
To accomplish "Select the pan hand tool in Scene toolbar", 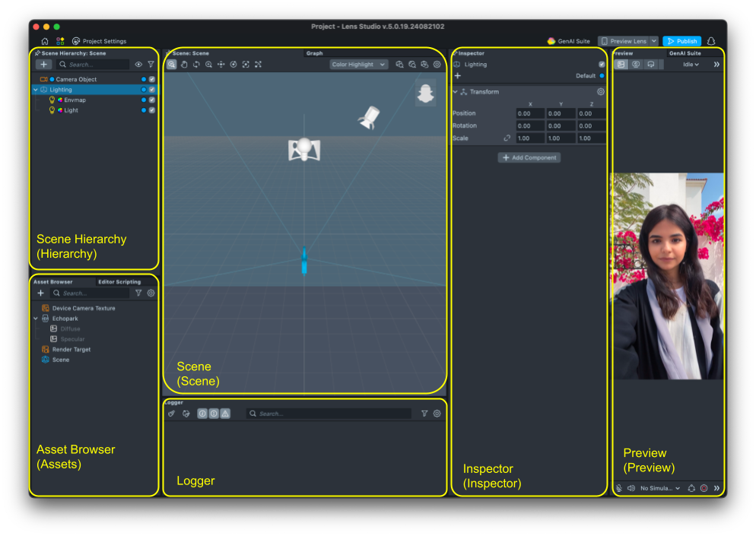I will click(184, 65).
